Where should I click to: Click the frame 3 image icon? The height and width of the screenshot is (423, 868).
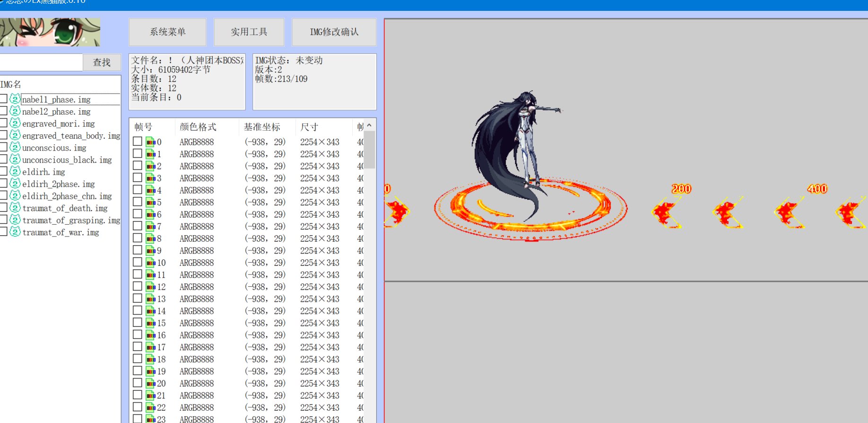(x=151, y=178)
